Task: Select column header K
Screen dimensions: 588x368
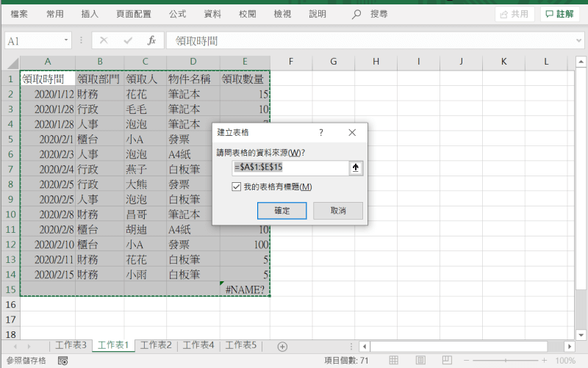Action: (503, 62)
